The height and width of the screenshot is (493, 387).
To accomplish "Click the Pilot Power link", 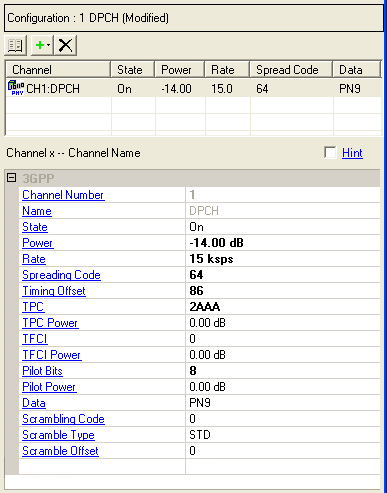I will pyautogui.click(x=49, y=387).
